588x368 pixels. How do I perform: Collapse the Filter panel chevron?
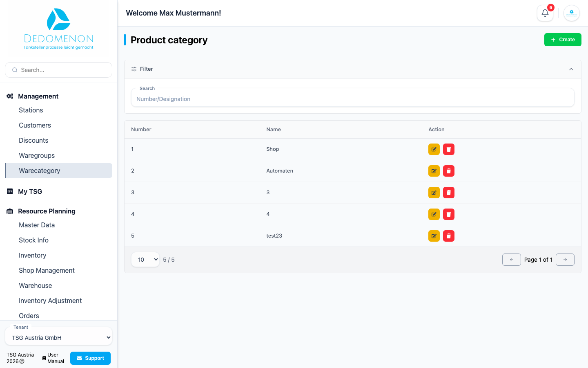tap(571, 69)
